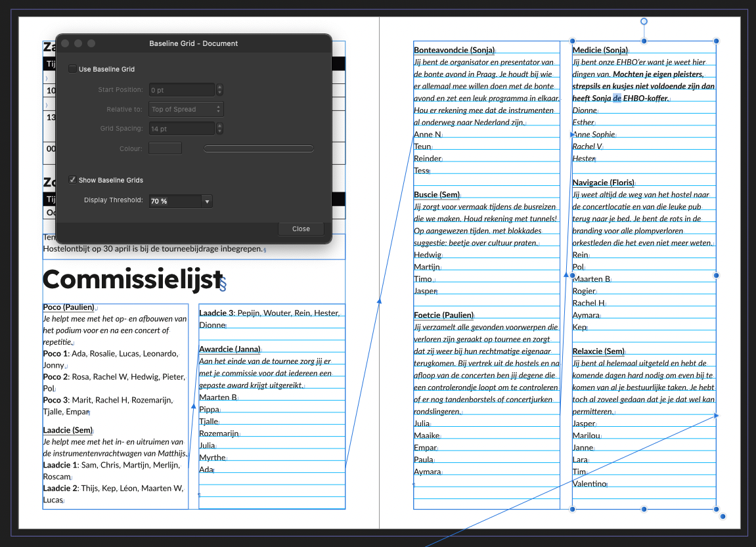Open the Colour swatch in the dialog
Viewport: 756px width, 547px height.
(x=165, y=148)
